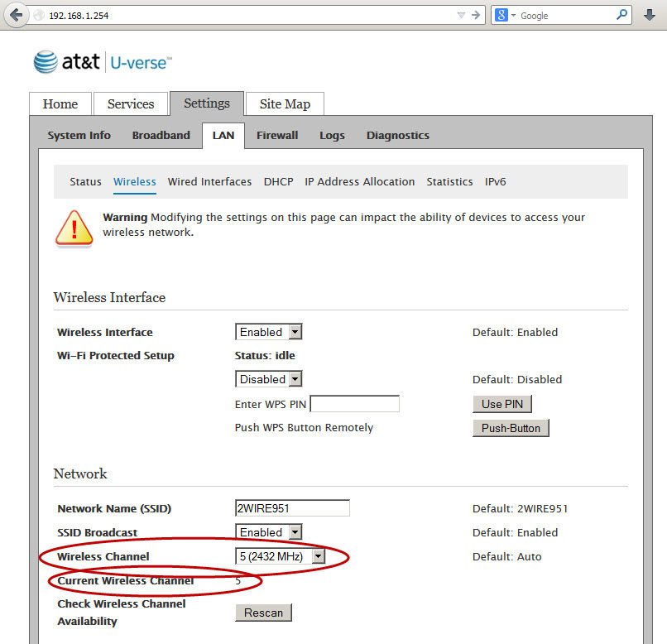Image resolution: width=667 pixels, height=644 pixels.
Task: Select the DHCP subtab
Action: [x=278, y=181]
